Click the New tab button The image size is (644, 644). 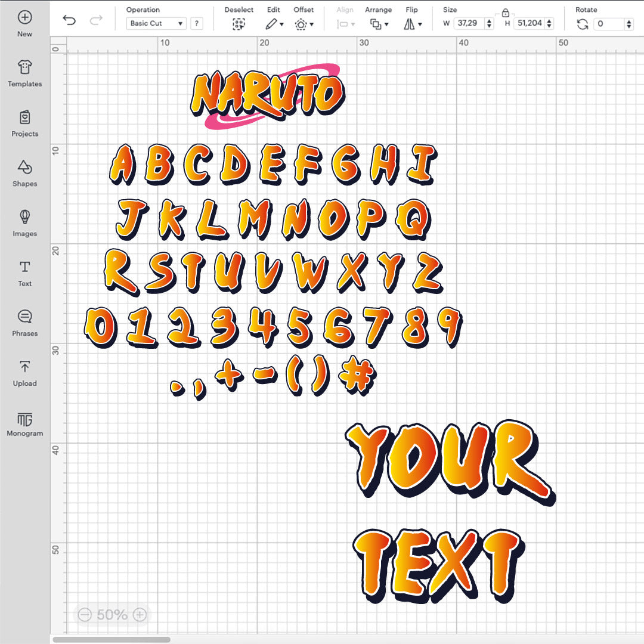[x=24, y=17]
